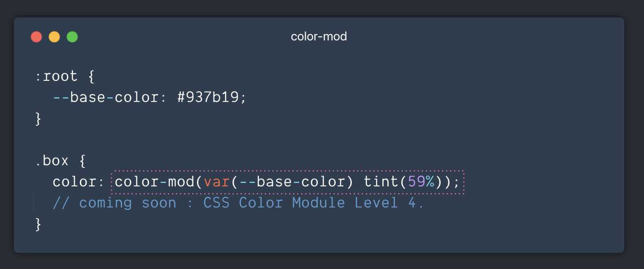Viewport: 644px width, 269px height.
Task: Click --base-color inside var()
Action: (x=292, y=182)
